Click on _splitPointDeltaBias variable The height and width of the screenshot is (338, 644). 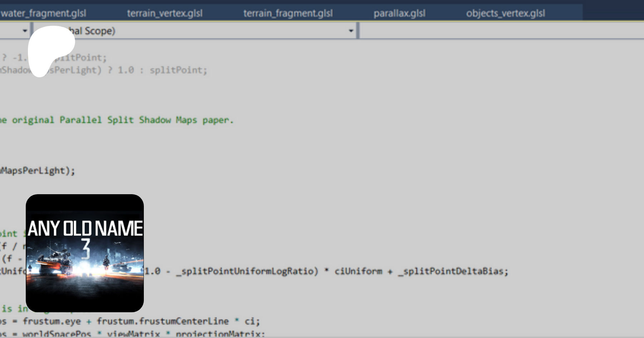(x=453, y=271)
